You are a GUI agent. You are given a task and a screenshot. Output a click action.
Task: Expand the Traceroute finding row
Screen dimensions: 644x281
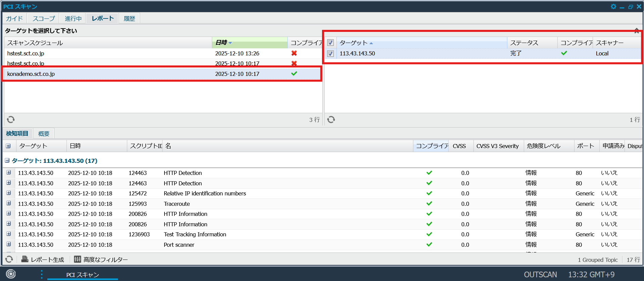pyautogui.click(x=9, y=203)
